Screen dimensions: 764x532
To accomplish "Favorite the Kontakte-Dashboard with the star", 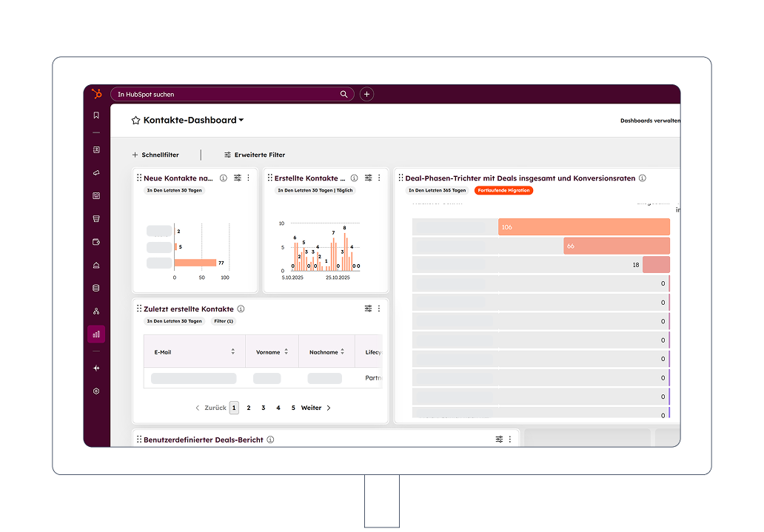I will click(x=135, y=121).
